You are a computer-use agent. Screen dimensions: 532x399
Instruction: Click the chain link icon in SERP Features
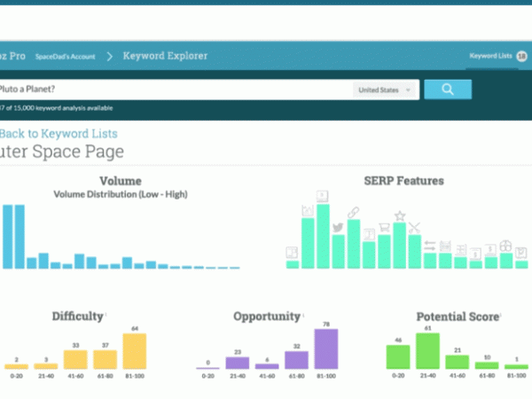[353, 212]
